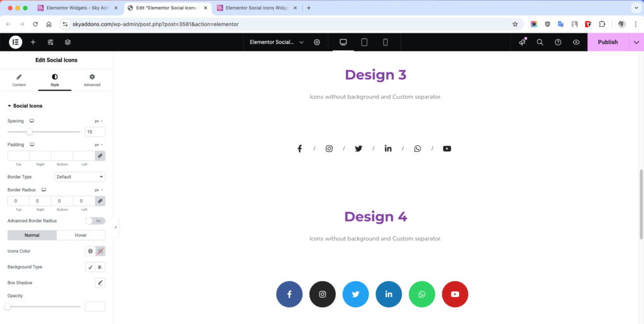Screen dimensions: 644x324
Task: Preview changes with the eye icon
Action: pos(576,42)
